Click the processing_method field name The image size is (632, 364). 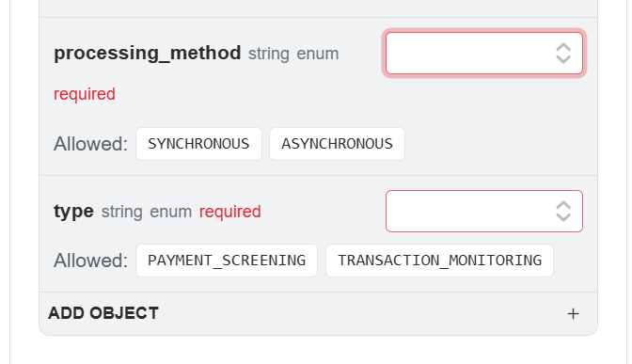pos(147,54)
